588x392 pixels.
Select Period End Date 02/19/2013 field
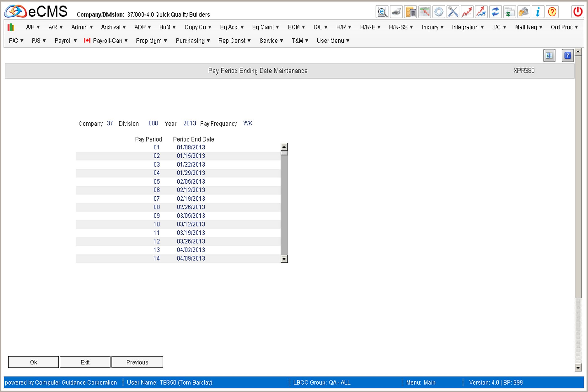pos(191,198)
